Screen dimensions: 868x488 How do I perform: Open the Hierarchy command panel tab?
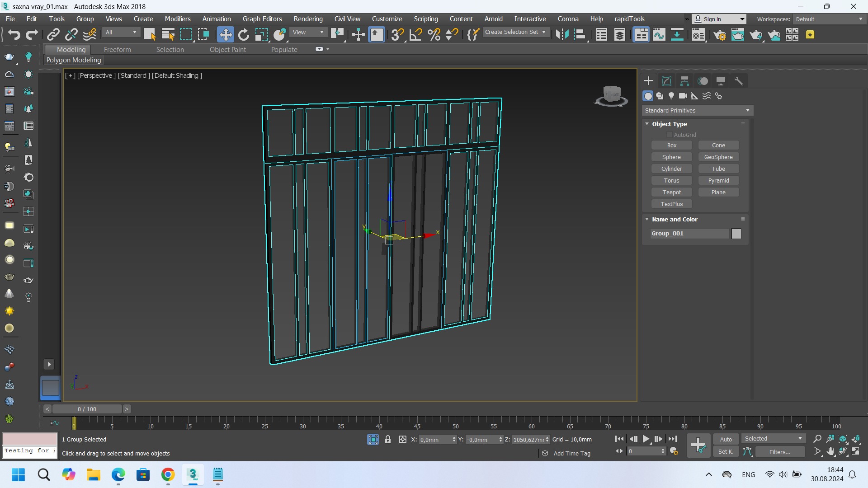pos(684,81)
